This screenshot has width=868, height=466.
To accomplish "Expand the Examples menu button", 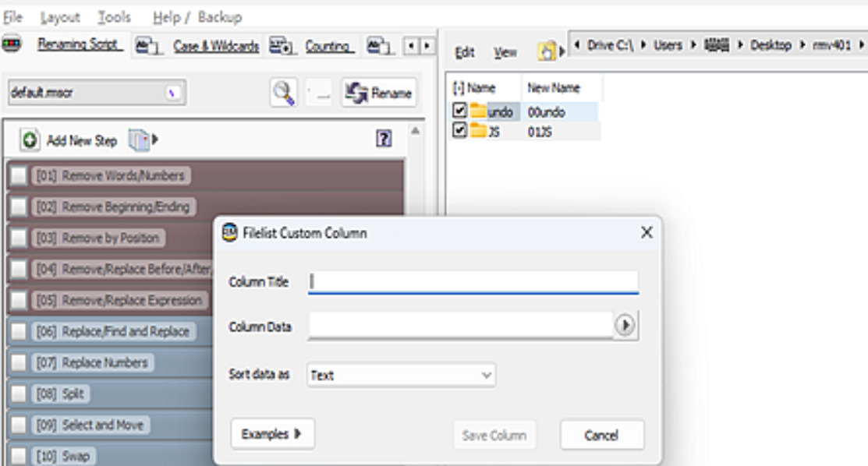I will click(272, 434).
